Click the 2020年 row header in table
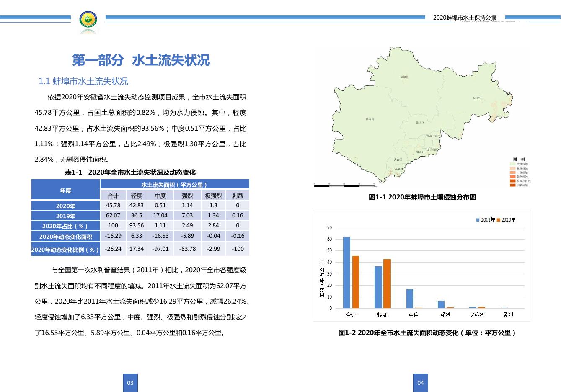The image size is (561, 392). point(66,206)
